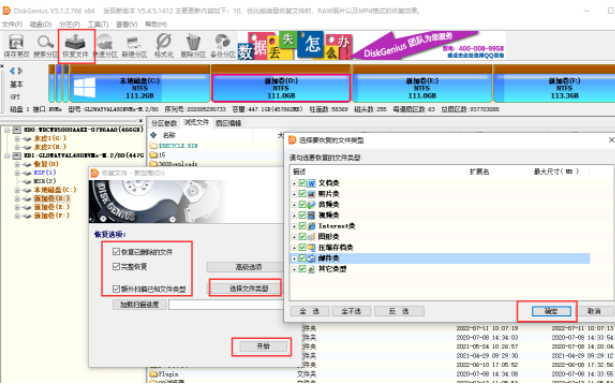Switch to the 扇区编辑 tab
Screen dimensions: 615x387
pos(228,123)
